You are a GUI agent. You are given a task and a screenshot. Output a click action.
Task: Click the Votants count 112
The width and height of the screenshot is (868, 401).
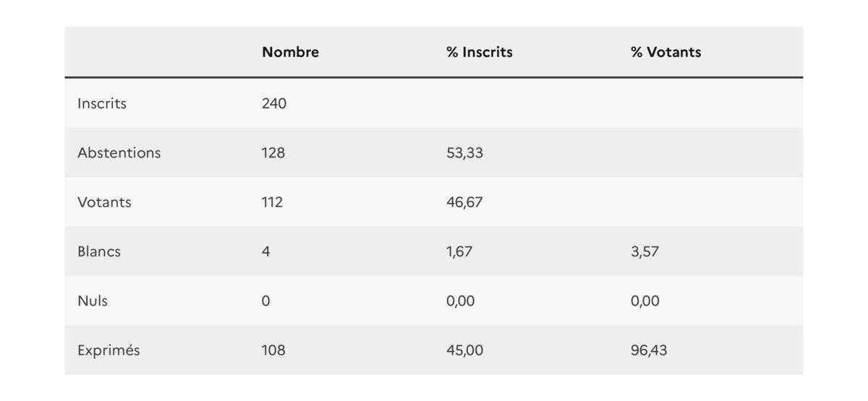tap(272, 202)
